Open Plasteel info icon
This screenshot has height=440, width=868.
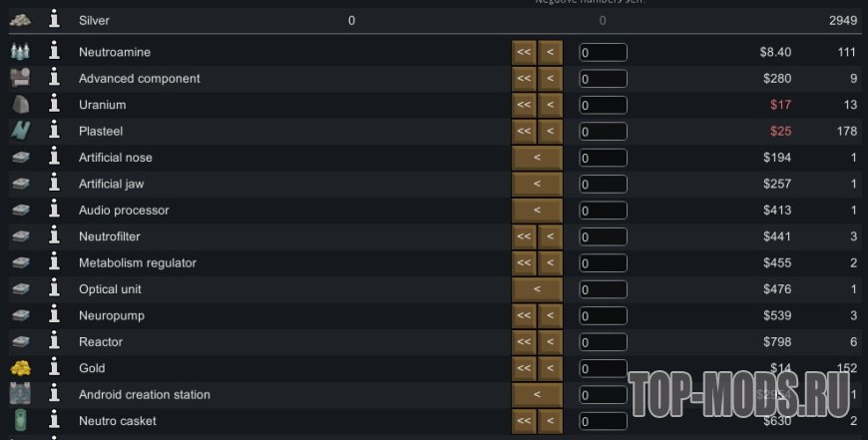pyautogui.click(x=55, y=131)
